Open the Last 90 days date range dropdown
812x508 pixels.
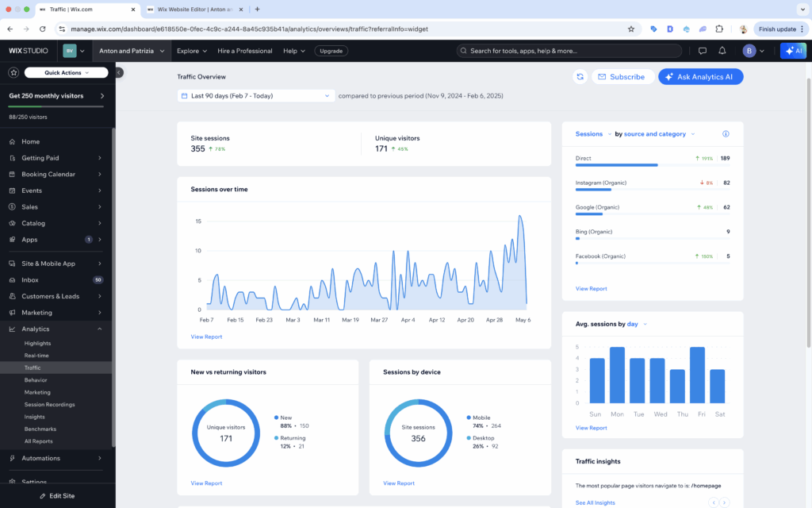(255, 96)
